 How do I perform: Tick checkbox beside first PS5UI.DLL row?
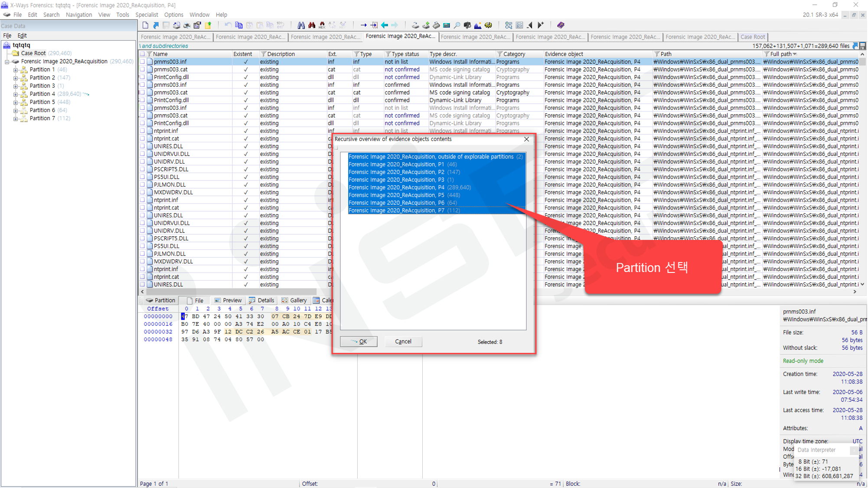click(142, 177)
